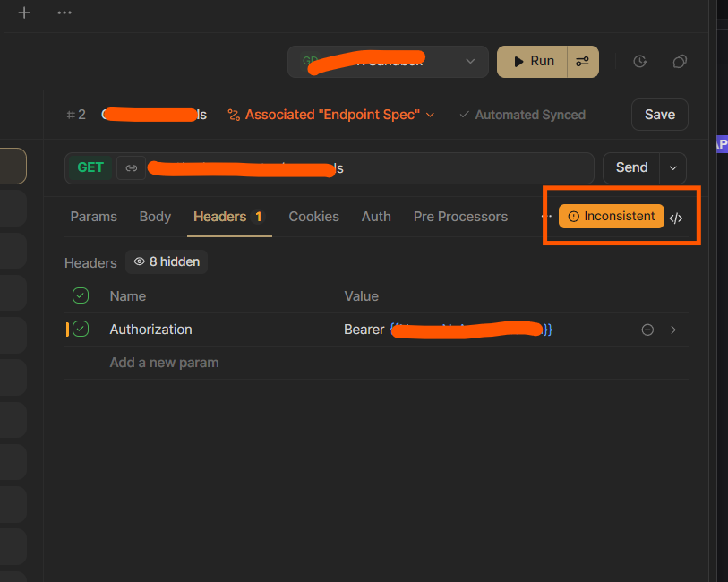The height and width of the screenshot is (582, 728).
Task: Open the Pre Processors tab
Action: tap(460, 217)
